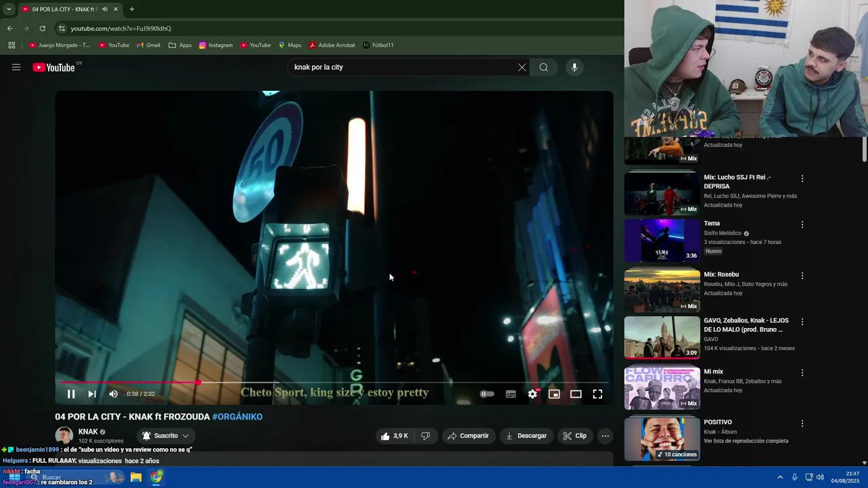
Task: Open the miniplayer
Action: [x=554, y=394]
